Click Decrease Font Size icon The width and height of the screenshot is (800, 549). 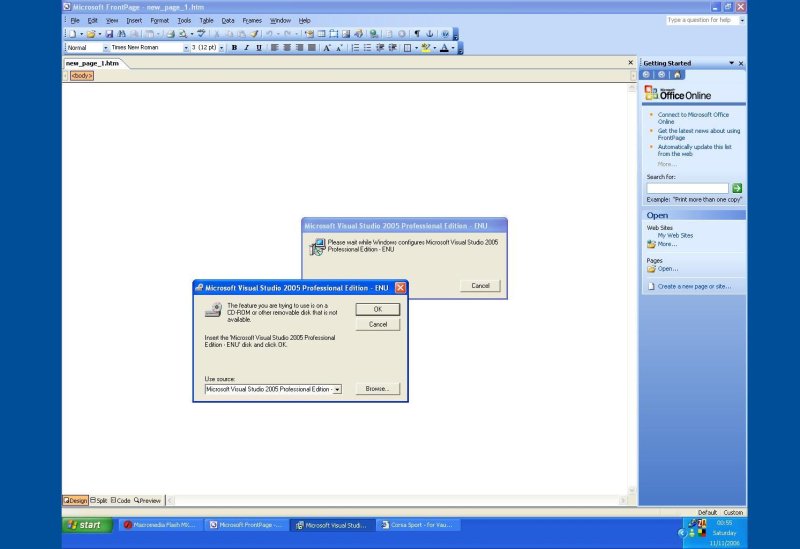(x=339, y=47)
